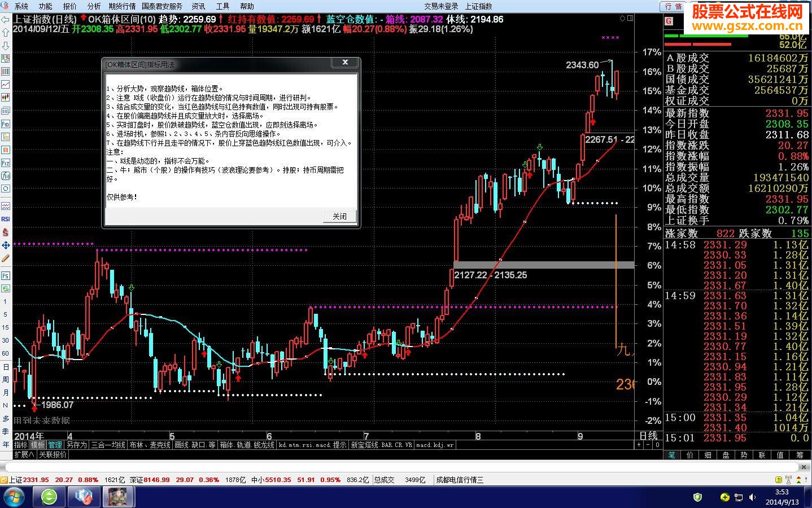Switch to the 价 tab in quote panel
The image size is (812, 508).
click(x=689, y=454)
